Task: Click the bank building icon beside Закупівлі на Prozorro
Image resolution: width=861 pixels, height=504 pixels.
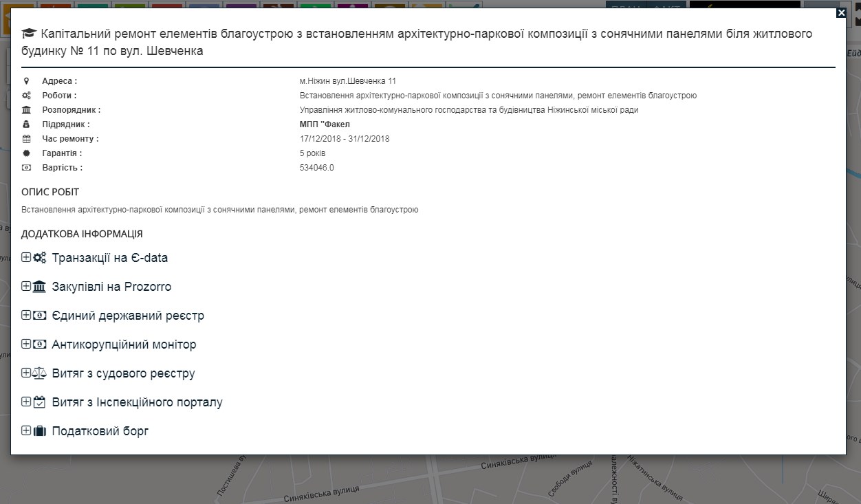Action: click(40, 287)
